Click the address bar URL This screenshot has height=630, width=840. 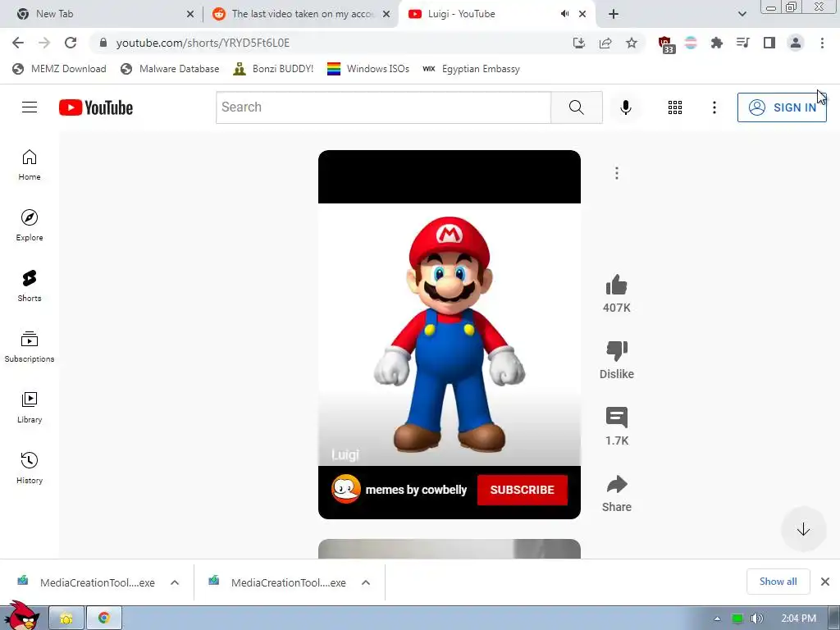[x=203, y=43]
